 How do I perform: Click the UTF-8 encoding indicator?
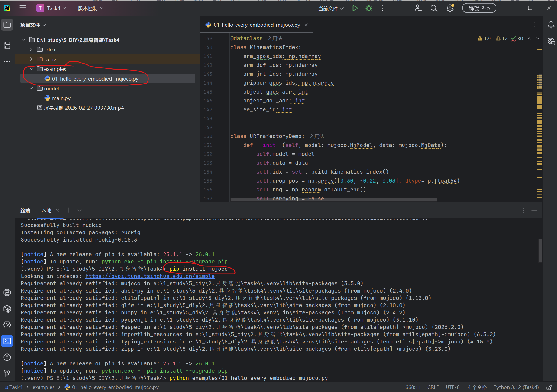[x=453, y=387]
